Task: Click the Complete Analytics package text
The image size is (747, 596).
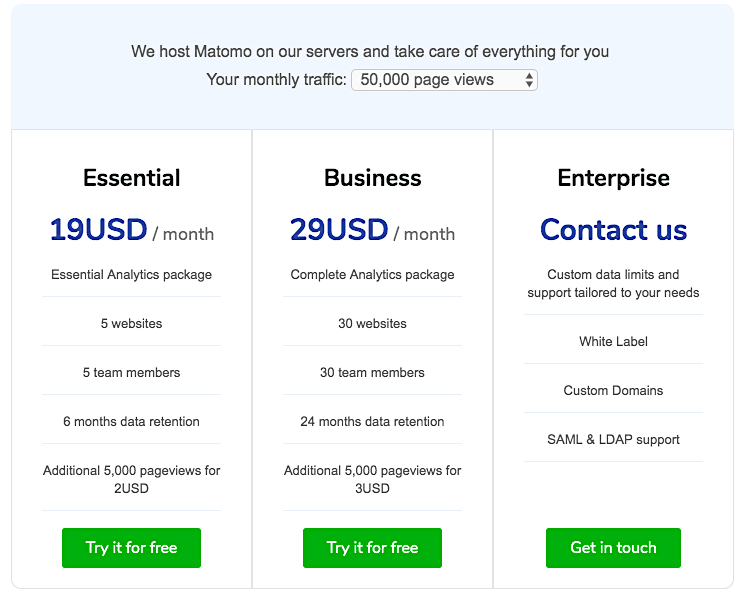Action: tap(373, 274)
